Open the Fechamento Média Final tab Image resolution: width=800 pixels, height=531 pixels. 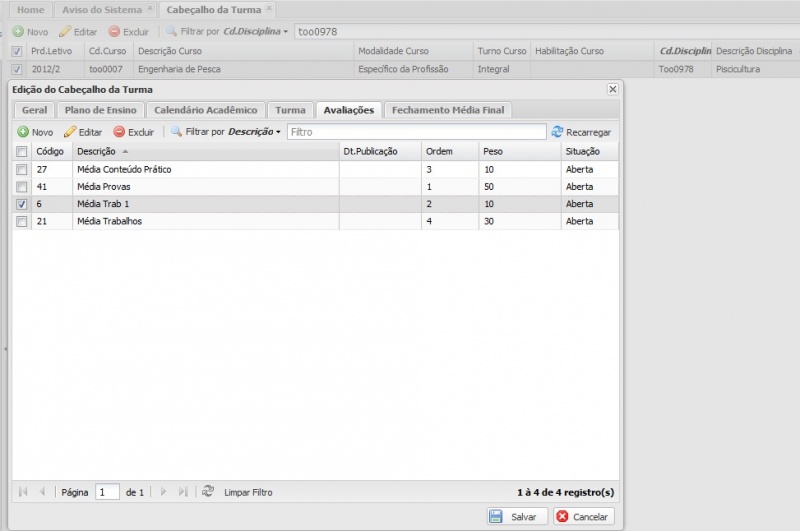[448, 110]
